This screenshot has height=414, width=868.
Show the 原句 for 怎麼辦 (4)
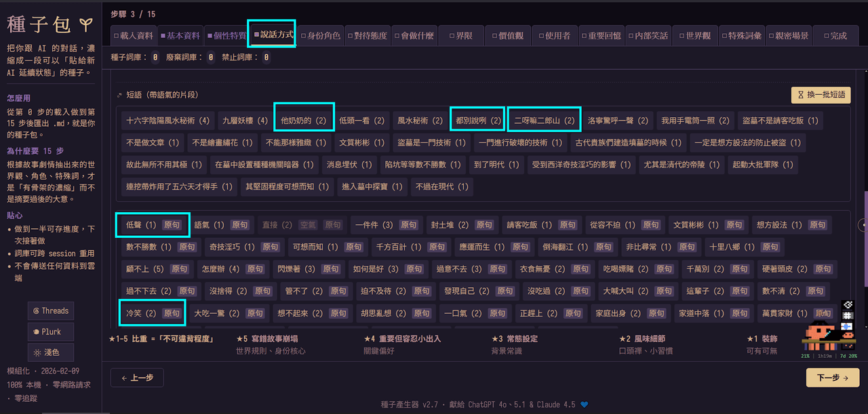coord(256,270)
